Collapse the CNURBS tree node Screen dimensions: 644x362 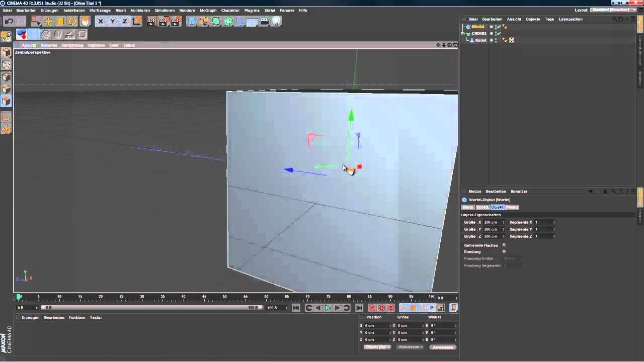(x=463, y=34)
